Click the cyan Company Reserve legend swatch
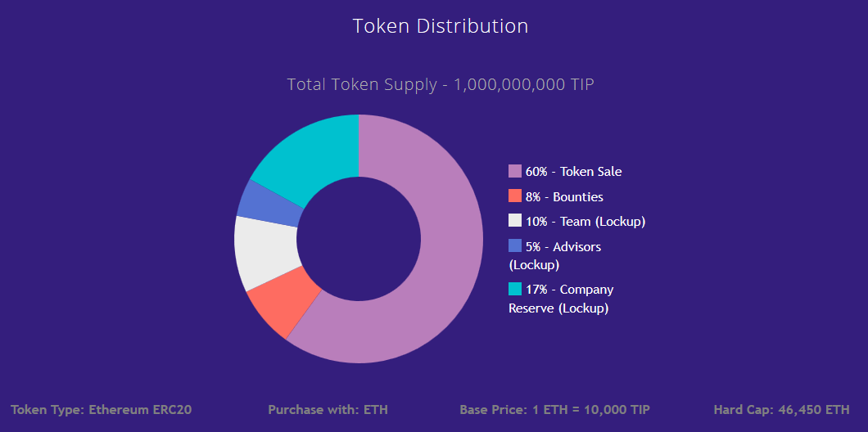This screenshot has height=432, width=868. pos(515,289)
